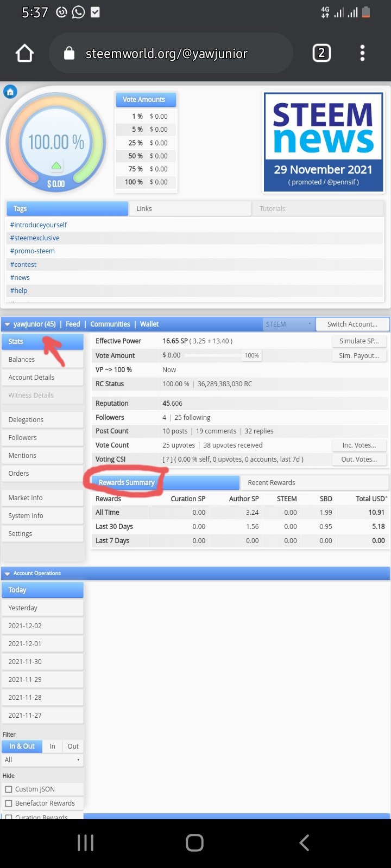Select Yesterday in the operations list

[42, 608]
